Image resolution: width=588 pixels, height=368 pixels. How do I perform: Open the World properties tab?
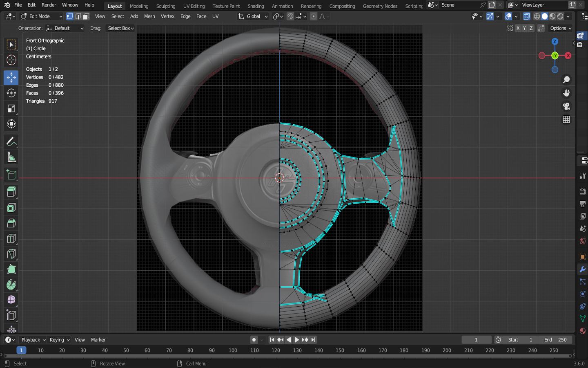583,241
